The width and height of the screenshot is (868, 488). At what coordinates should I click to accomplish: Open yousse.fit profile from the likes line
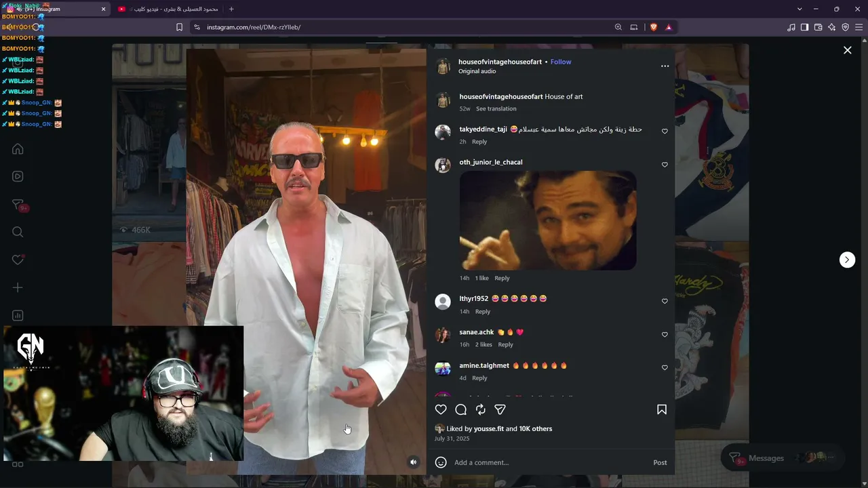tap(489, 428)
